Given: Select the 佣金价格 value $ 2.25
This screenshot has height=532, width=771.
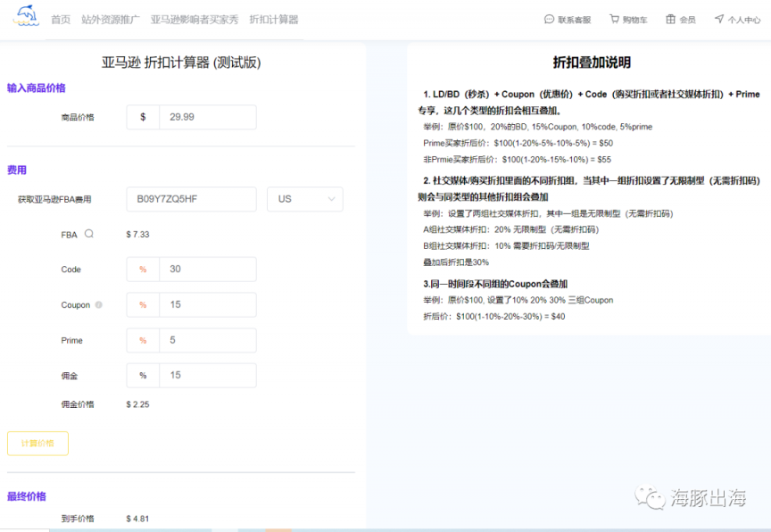Looking at the screenshot, I should [137, 404].
